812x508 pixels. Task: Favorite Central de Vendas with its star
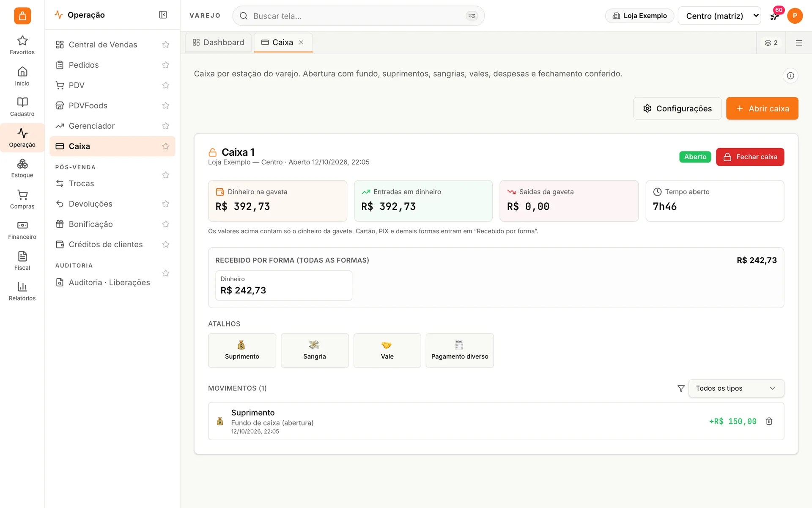point(166,44)
